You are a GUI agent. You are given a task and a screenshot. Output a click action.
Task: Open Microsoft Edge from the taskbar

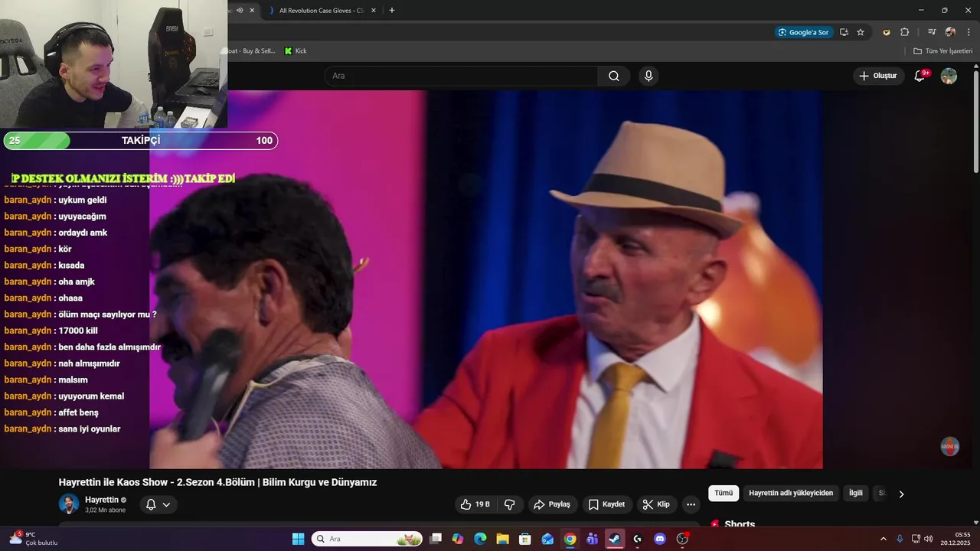coord(480,539)
